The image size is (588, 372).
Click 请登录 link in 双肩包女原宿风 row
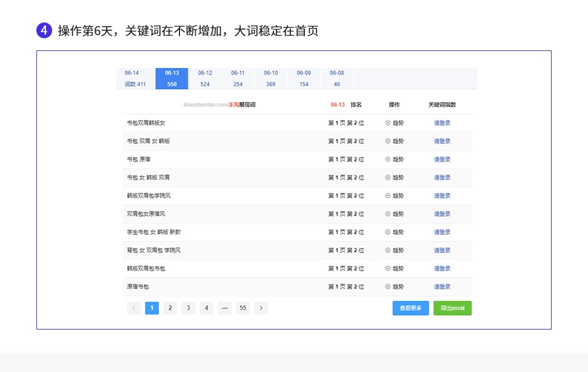pyautogui.click(x=442, y=214)
